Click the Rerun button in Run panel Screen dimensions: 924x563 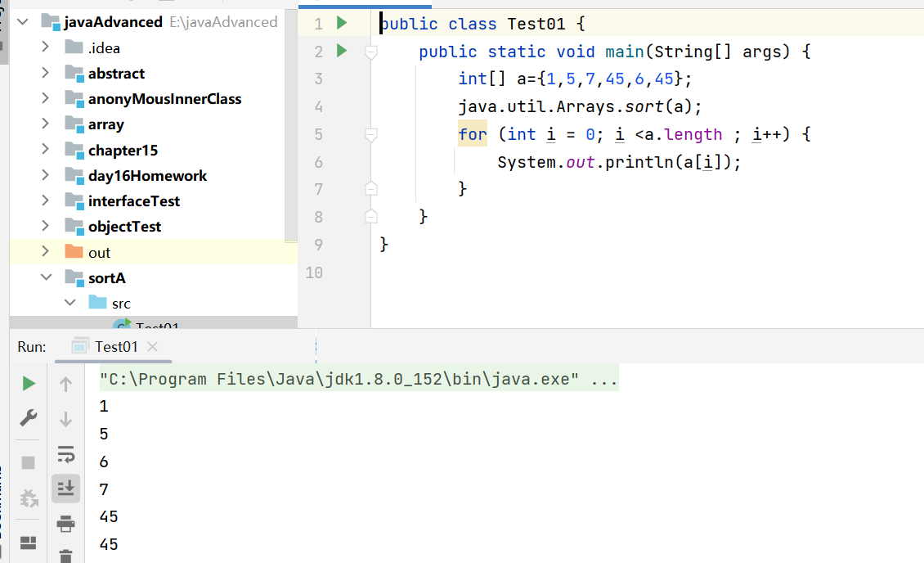pyautogui.click(x=29, y=383)
